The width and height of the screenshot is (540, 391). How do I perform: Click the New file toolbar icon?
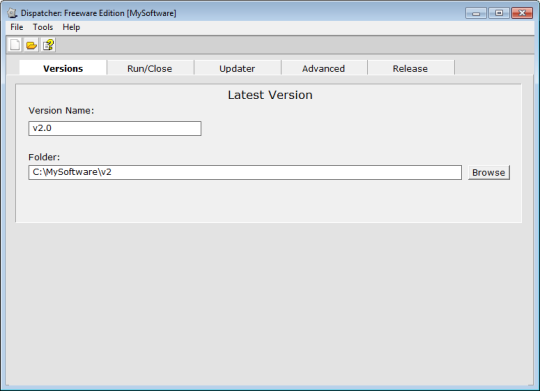[x=15, y=45]
